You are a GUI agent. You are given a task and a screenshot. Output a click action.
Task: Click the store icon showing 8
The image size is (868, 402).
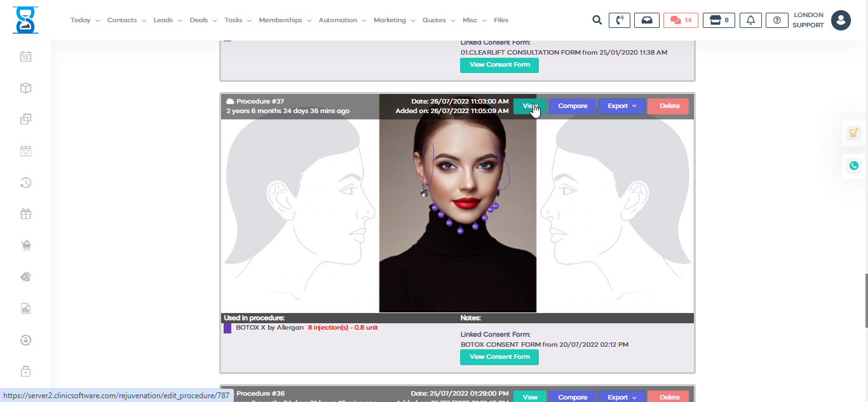[x=719, y=20]
